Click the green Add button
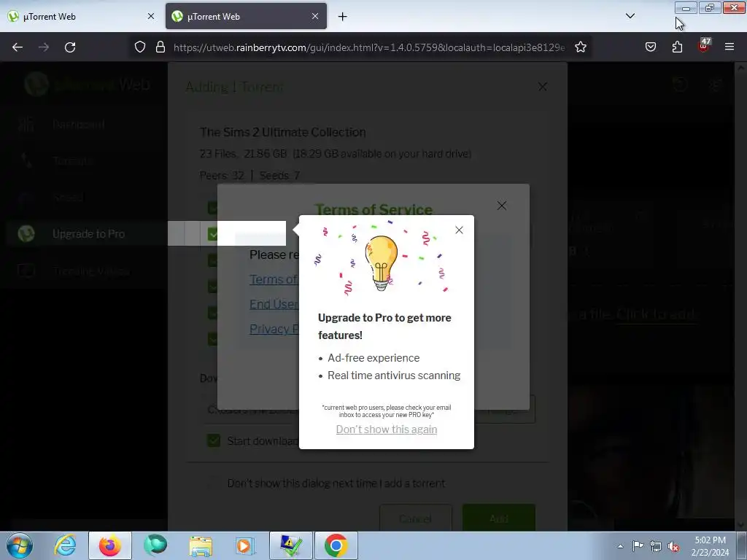Image resolution: width=747 pixels, height=560 pixels. coord(499,518)
